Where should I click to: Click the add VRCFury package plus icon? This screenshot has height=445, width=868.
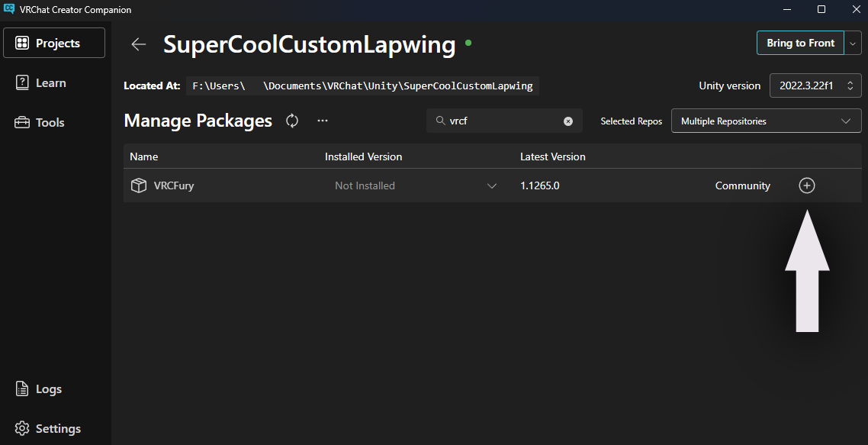807,185
